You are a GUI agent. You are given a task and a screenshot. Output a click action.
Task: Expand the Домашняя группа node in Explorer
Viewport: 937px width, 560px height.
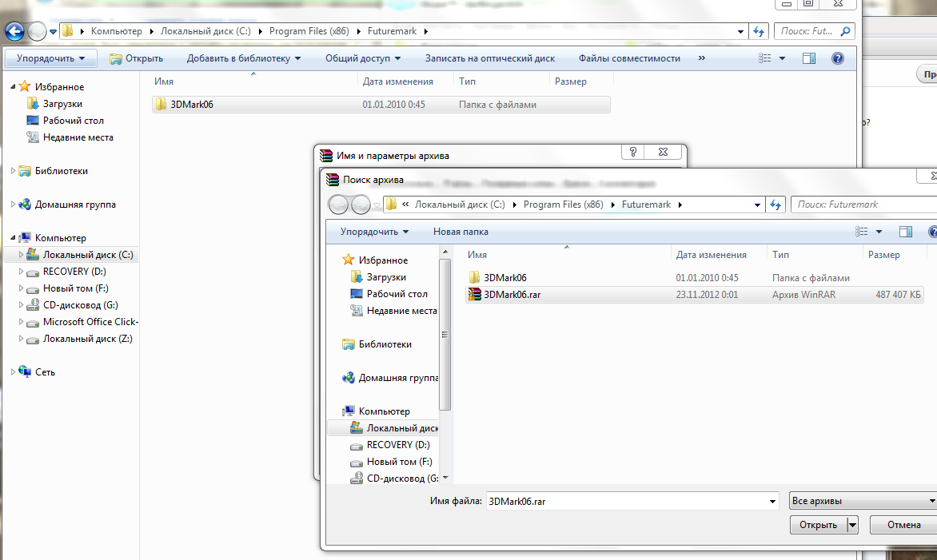point(13,205)
